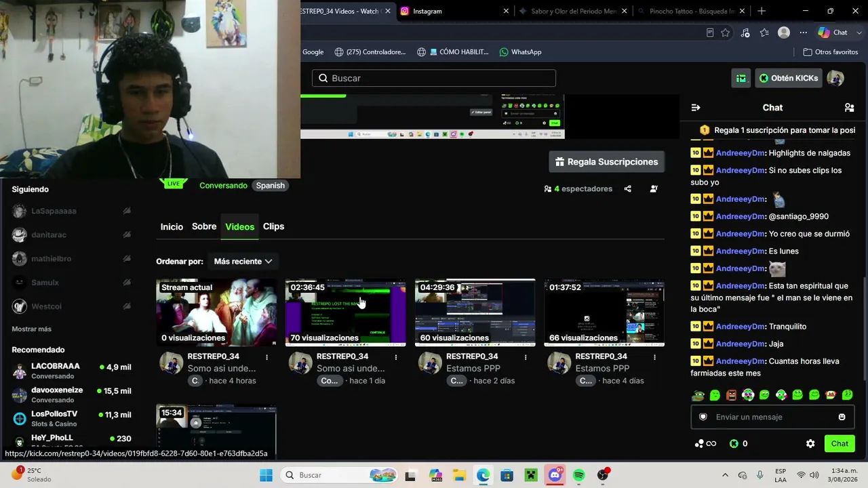868x488 pixels.
Task: Share the stream via the share icon
Action: pyautogui.click(x=628, y=189)
